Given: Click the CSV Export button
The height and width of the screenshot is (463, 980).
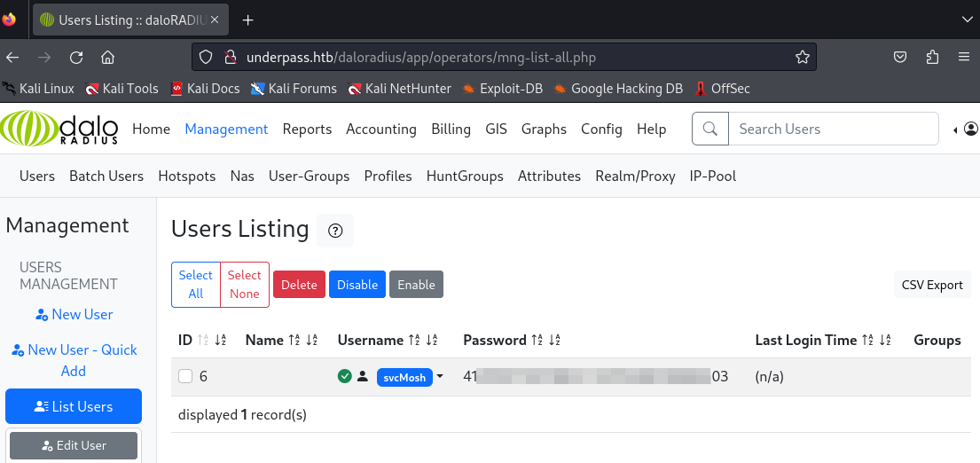Looking at the screenshot, I should 932,285.
